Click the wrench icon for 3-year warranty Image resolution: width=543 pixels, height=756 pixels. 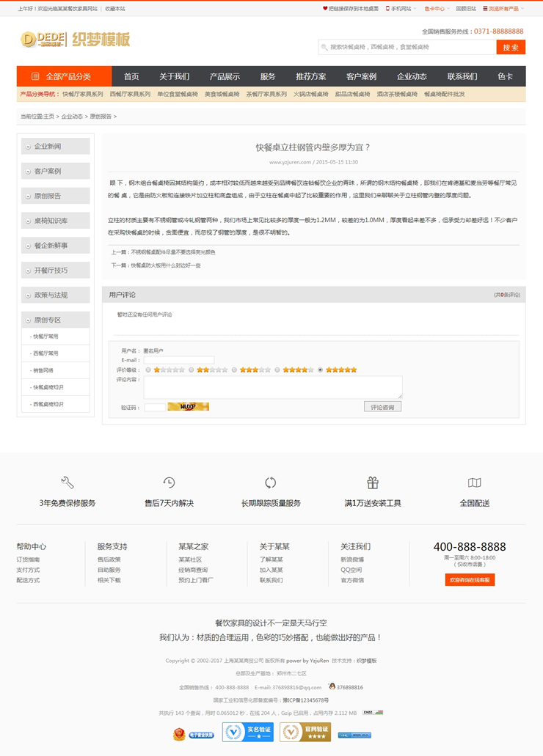pyautogui.click(x=68, y=482)
